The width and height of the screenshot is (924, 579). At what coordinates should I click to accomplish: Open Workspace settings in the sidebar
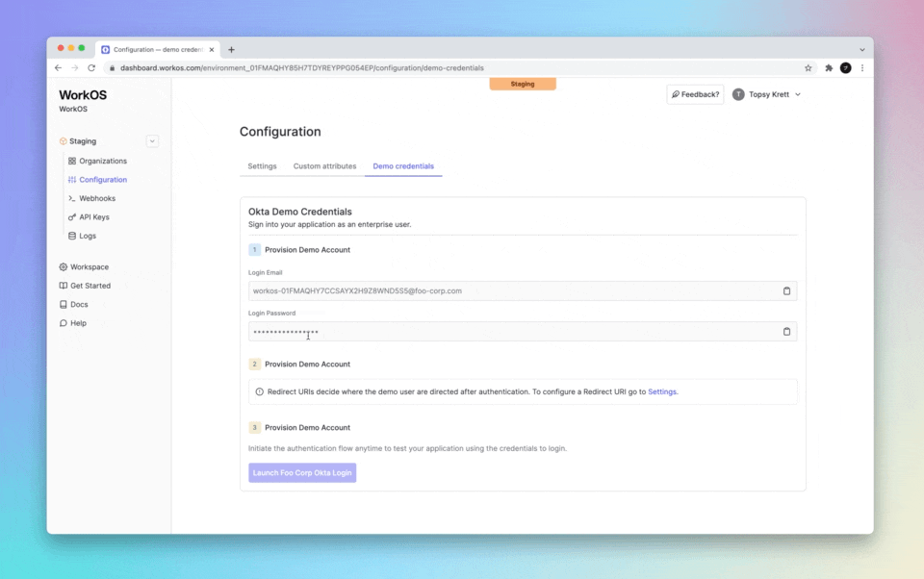point(84,266)
